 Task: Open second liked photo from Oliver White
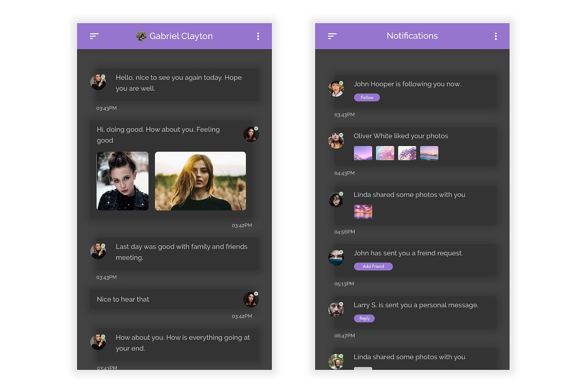click(385, 153)
